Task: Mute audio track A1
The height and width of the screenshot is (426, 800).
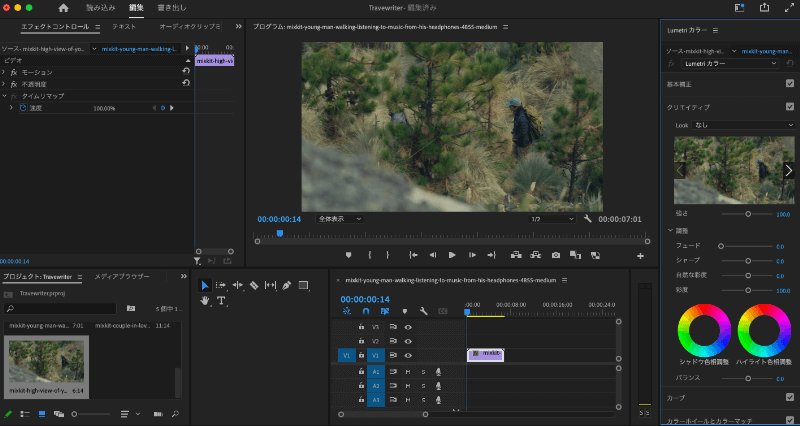Action: 408,372
